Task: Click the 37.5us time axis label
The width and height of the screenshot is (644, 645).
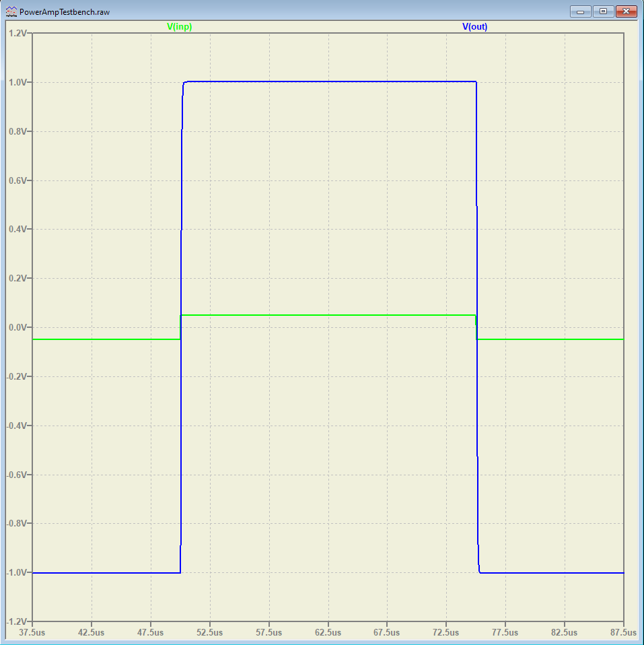Action: (x=32, y=633)
